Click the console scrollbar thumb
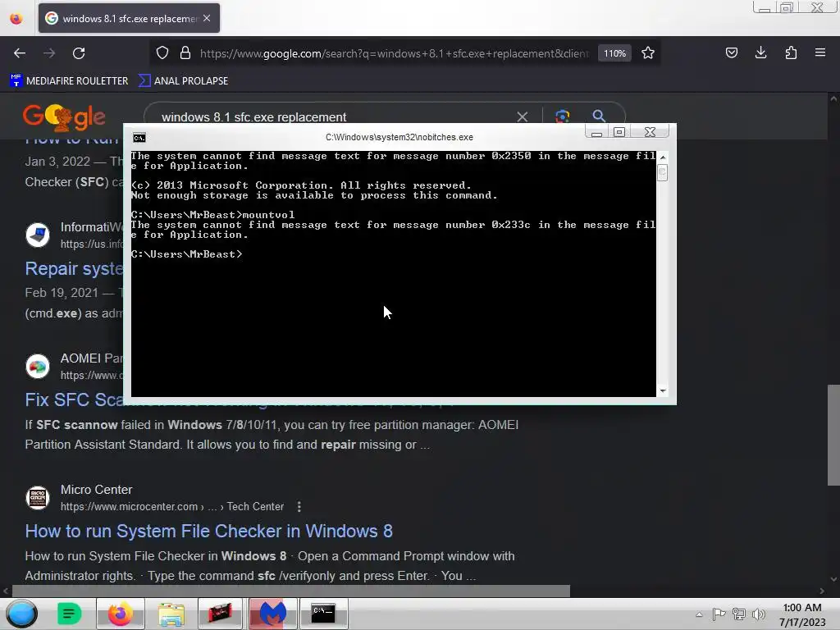Image resolution: width=840 pixels, height=630 pixels. click(x=663, y=173)
